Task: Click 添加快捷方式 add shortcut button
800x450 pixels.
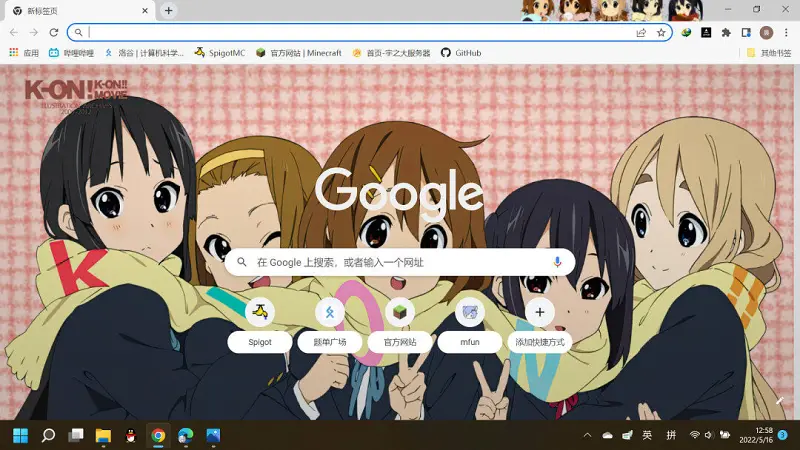Action: (x=540, y=324)
